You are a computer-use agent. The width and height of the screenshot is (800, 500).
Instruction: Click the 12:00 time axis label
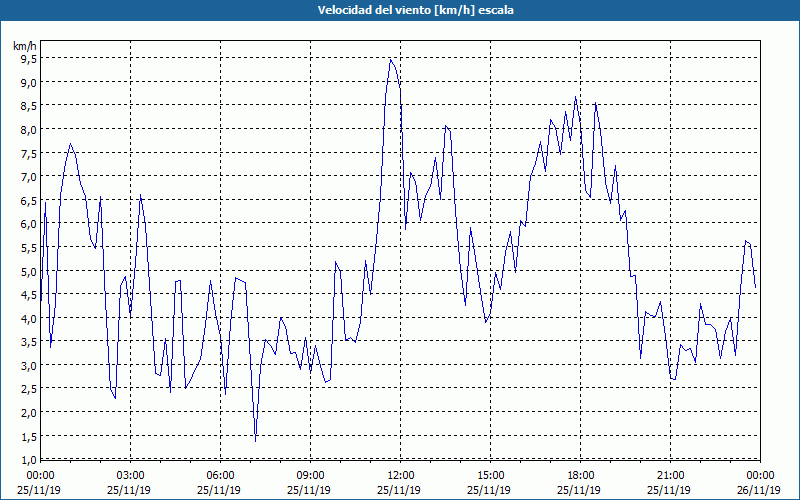401,476
